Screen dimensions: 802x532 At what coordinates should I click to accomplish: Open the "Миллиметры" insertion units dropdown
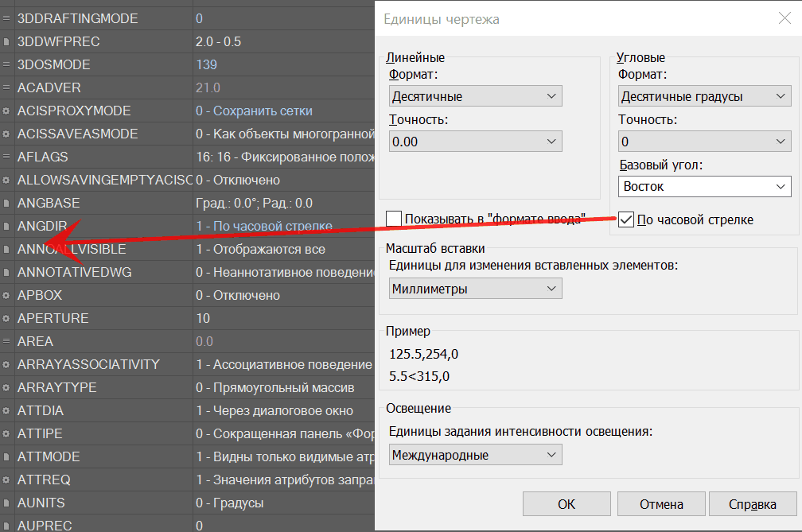click(475, 289)
